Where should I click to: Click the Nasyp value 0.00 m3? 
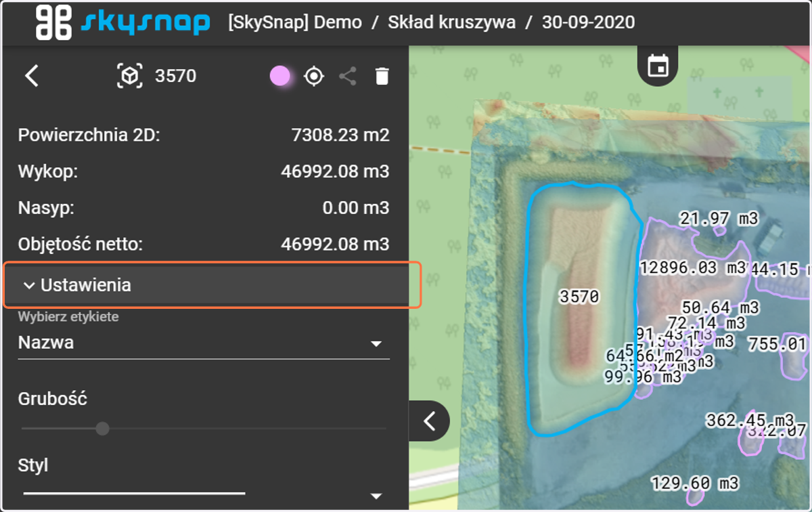click(x=356, y=207)
